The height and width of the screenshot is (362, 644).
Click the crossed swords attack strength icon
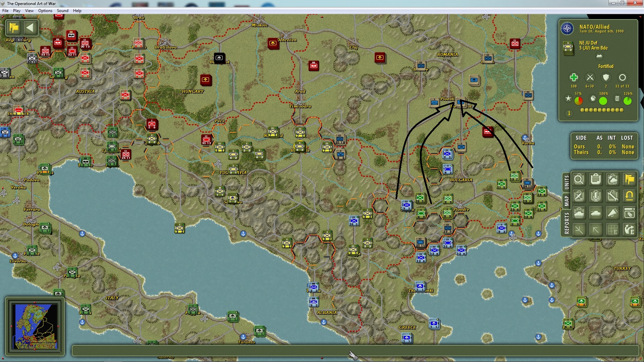[x=590, y=78]
